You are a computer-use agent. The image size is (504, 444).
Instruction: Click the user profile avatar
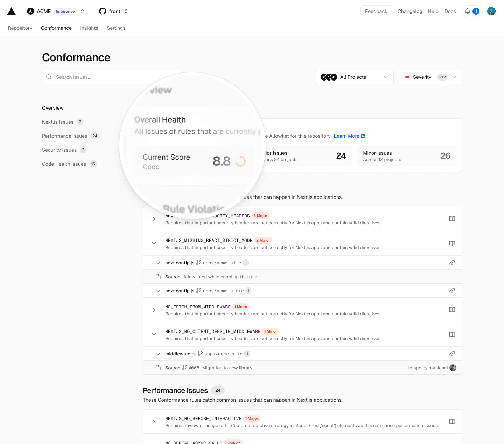pos(491,11)
